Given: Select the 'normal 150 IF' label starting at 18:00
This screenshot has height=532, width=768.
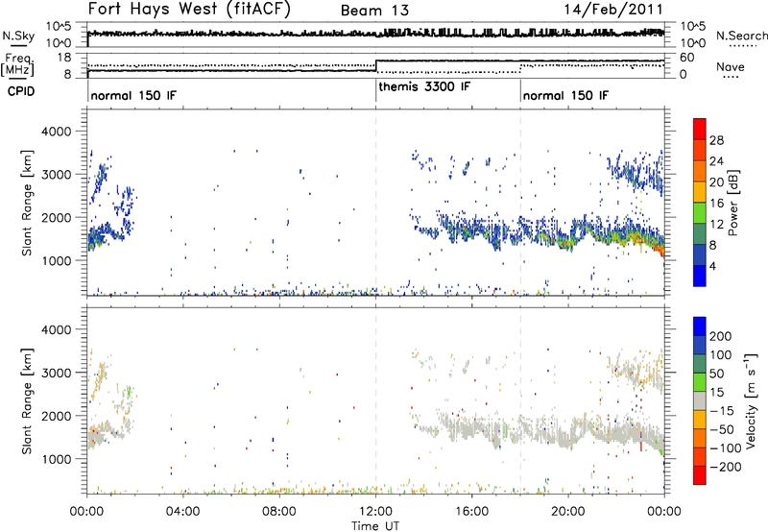Looking at the screenshot, I should (x=565, y=95).
